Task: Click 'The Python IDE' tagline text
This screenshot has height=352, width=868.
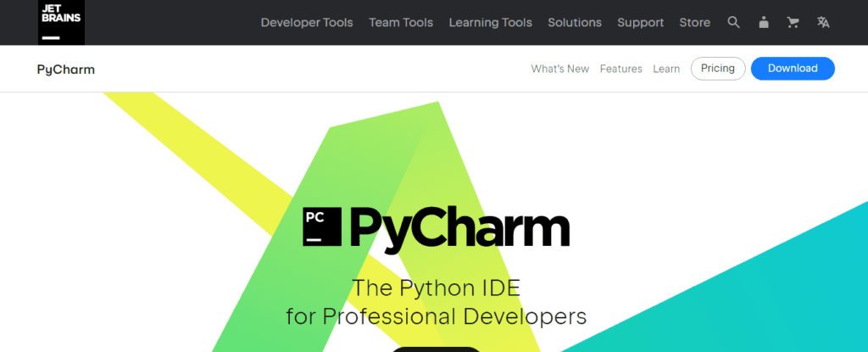Action: click(437, 288)
